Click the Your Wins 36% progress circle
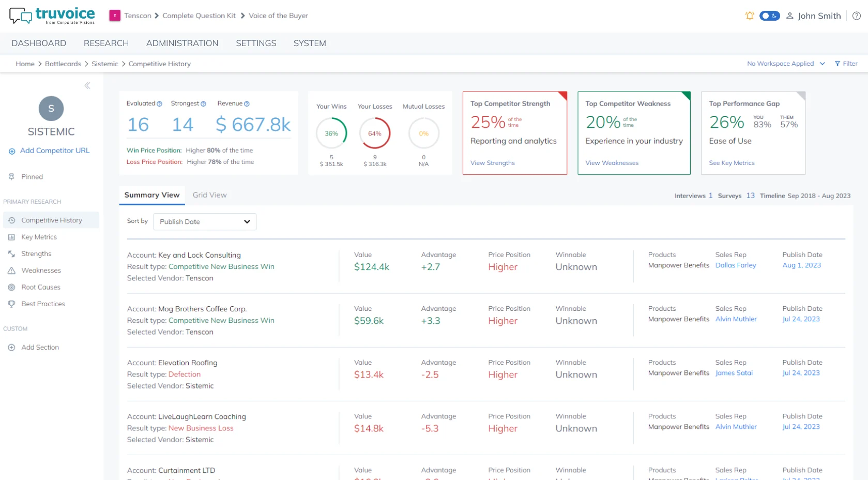The image size is (868, 480). point(331,133)
